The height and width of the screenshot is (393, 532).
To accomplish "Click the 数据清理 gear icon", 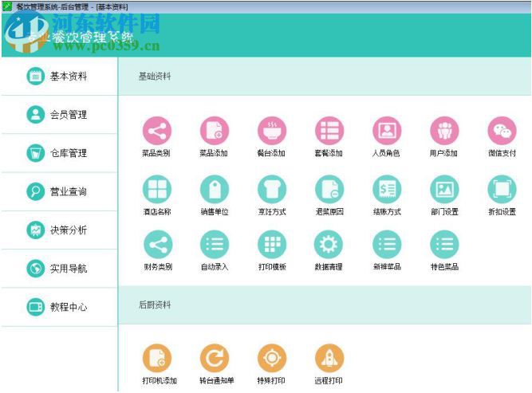I will (329, 245).
